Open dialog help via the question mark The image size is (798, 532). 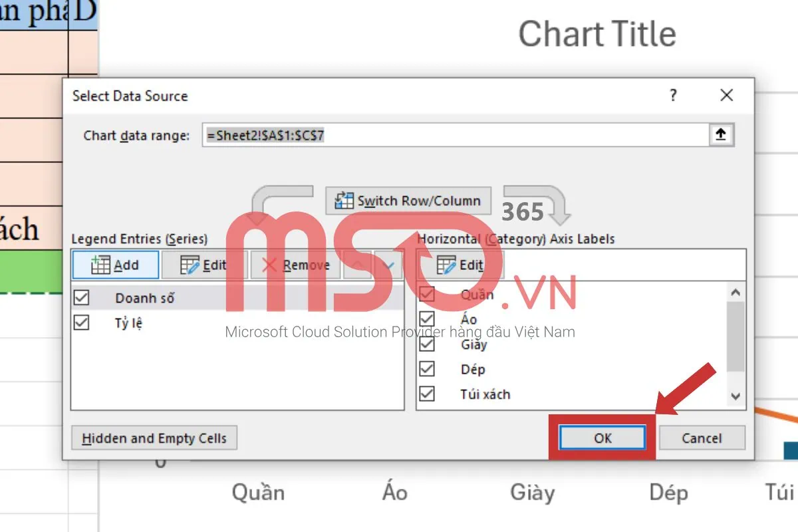point(673,96)
